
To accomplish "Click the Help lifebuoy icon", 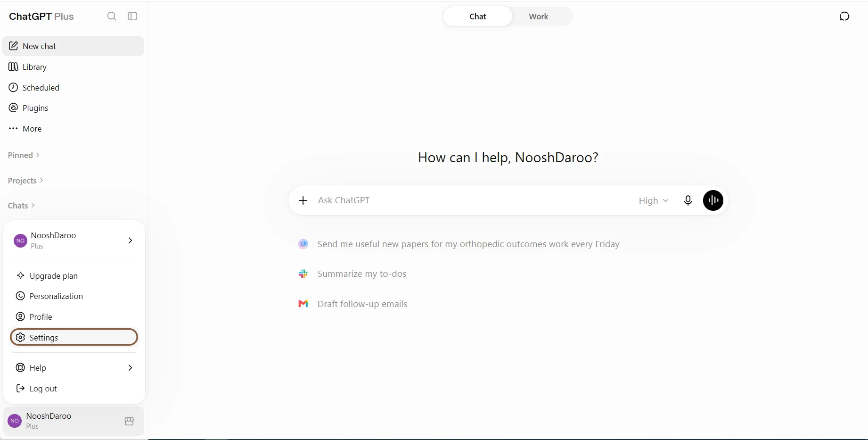I will pos(20,368).
